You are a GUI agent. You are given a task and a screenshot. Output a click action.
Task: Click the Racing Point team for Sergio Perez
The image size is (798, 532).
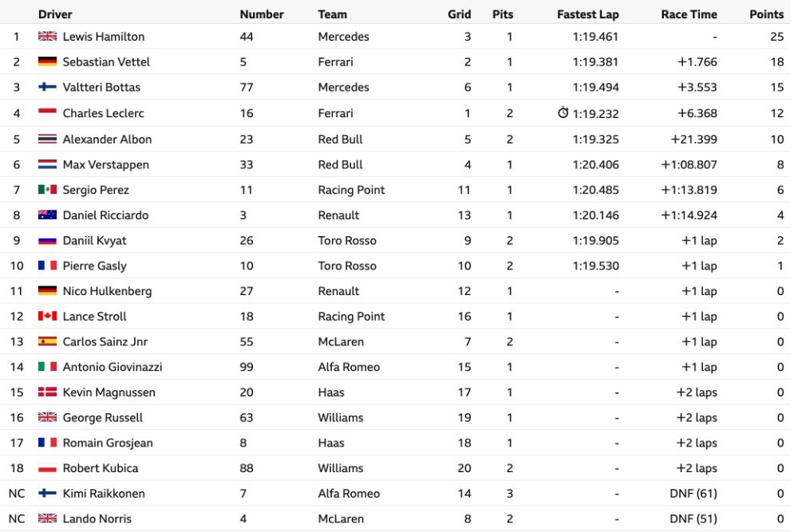coord(351,190)
